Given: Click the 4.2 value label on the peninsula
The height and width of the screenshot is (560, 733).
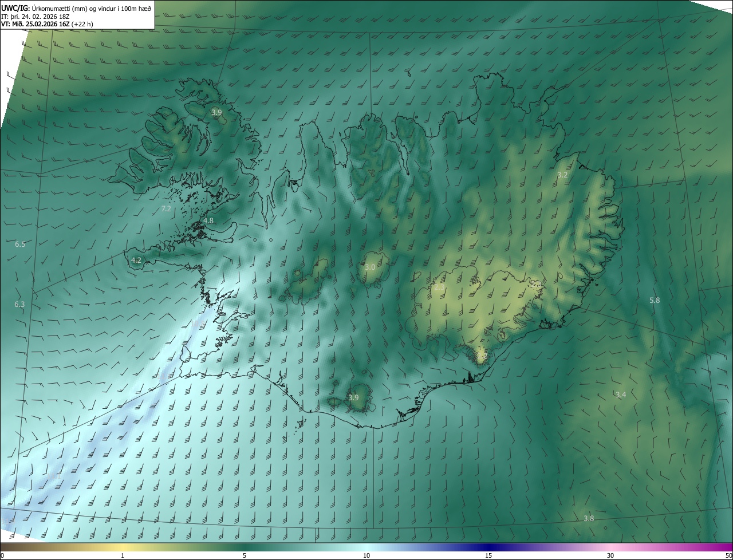Looking at the screenshot, I should (136, 260).
